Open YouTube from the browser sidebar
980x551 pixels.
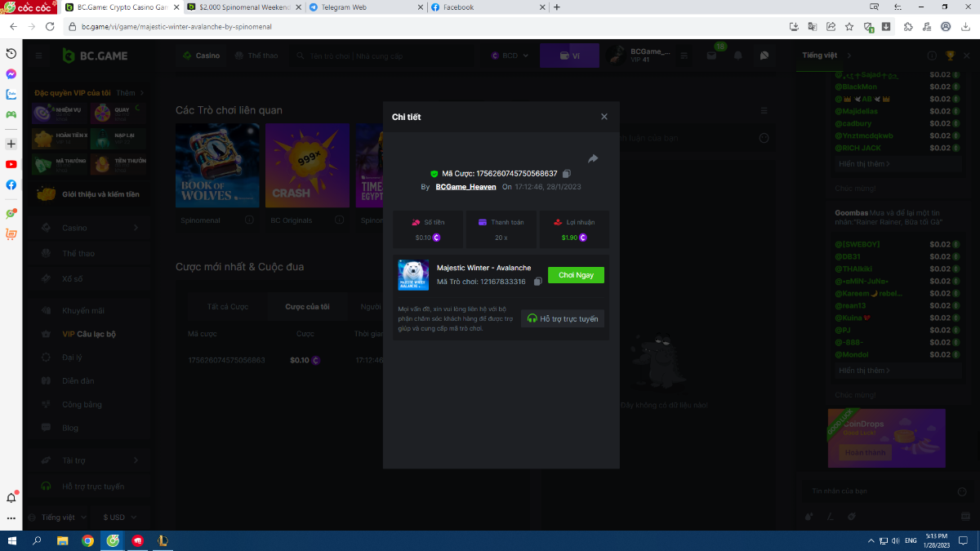11,164
